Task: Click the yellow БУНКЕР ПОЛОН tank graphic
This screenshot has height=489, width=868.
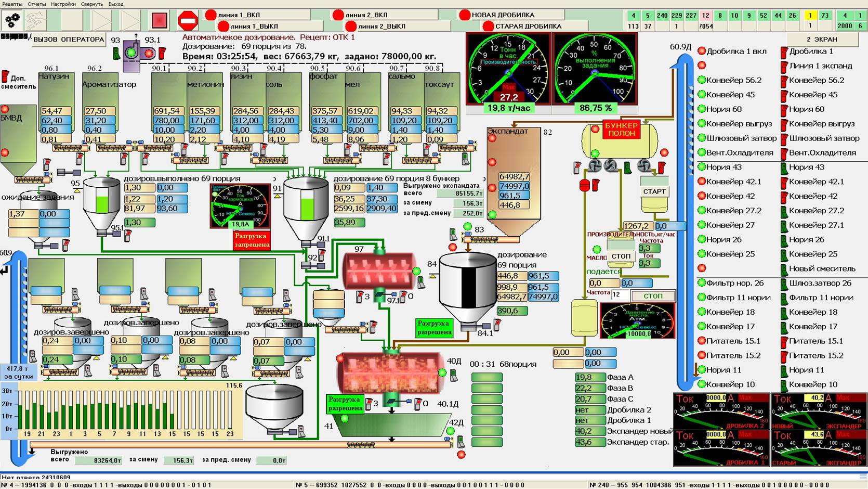Action: (x=620, y=140)
